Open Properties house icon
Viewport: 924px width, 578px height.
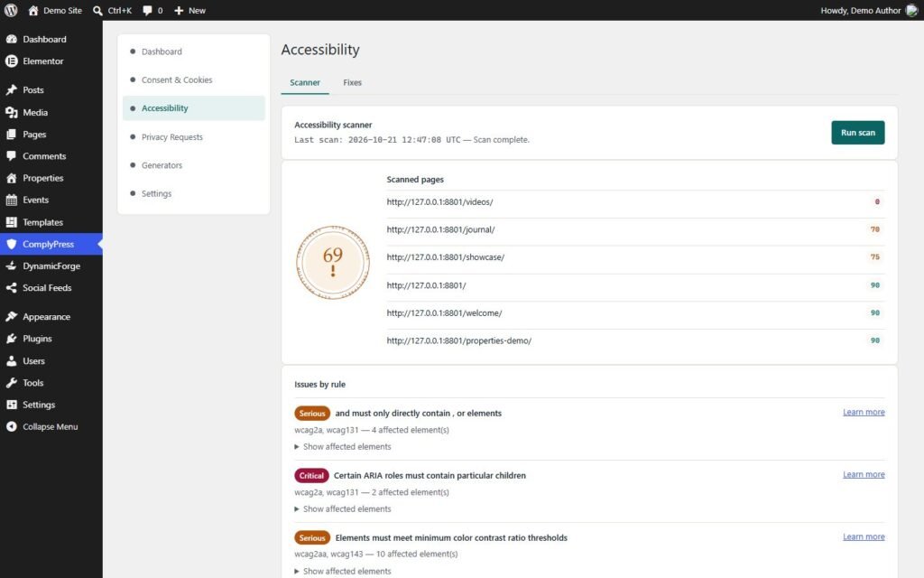pos(11,178)
